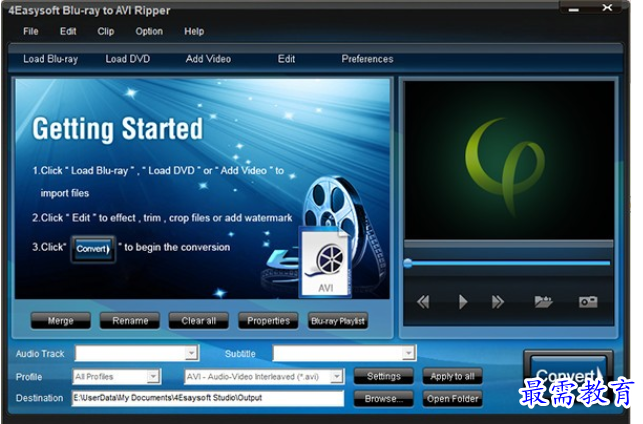The image size is (643, 424).
Task: Click the Clear all button
Action: (x=199, y=321)
